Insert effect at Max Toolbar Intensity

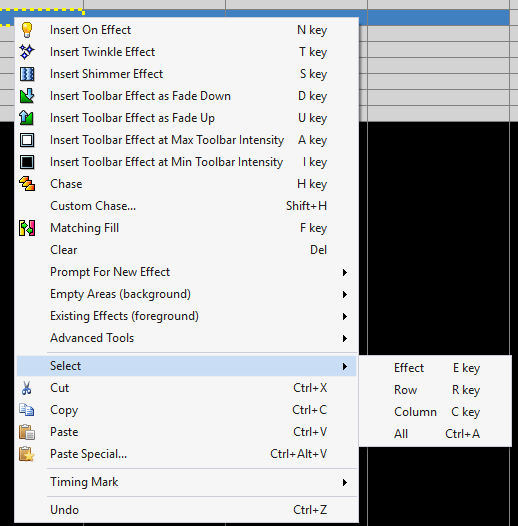click(186, 140)
